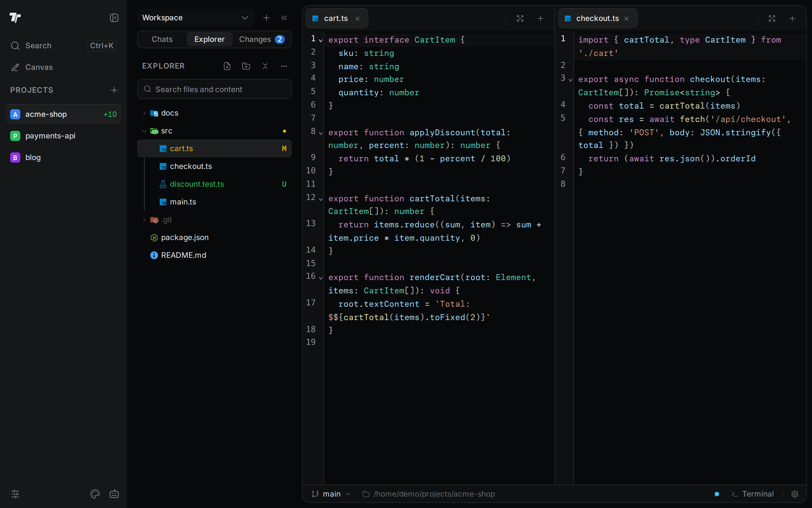
Task: Fold the checkout function at line 3
Action: coord(570,80)
